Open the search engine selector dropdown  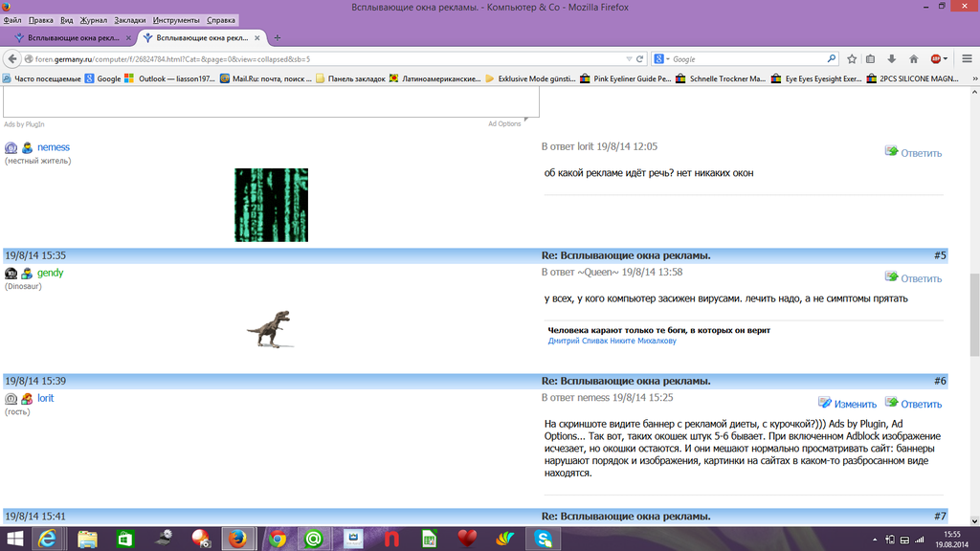(661, 58)
